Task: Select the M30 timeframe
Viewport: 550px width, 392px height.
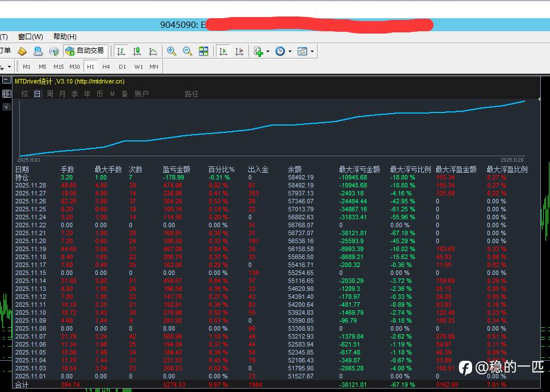Action: tap(74, 66)
